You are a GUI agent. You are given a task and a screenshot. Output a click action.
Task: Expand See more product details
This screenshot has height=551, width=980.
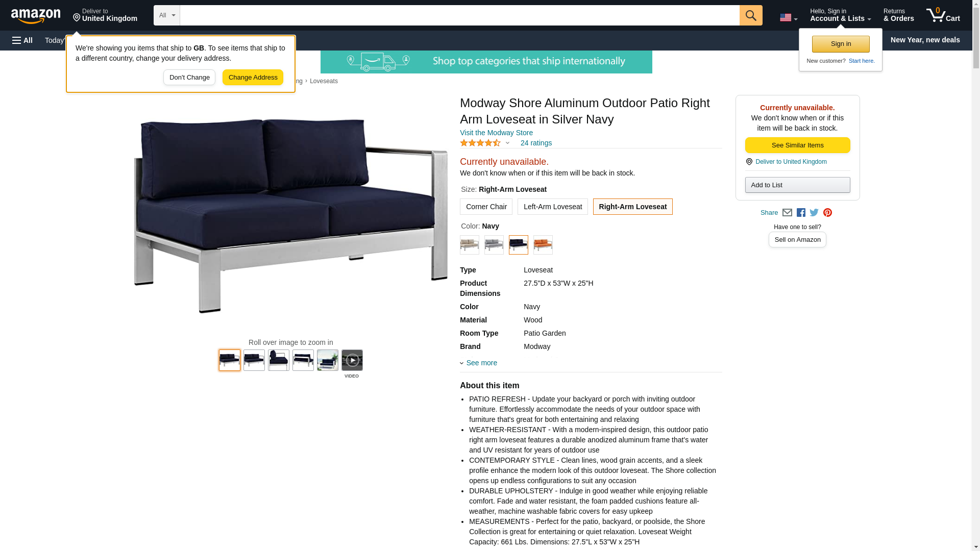(x=478, y=363)
